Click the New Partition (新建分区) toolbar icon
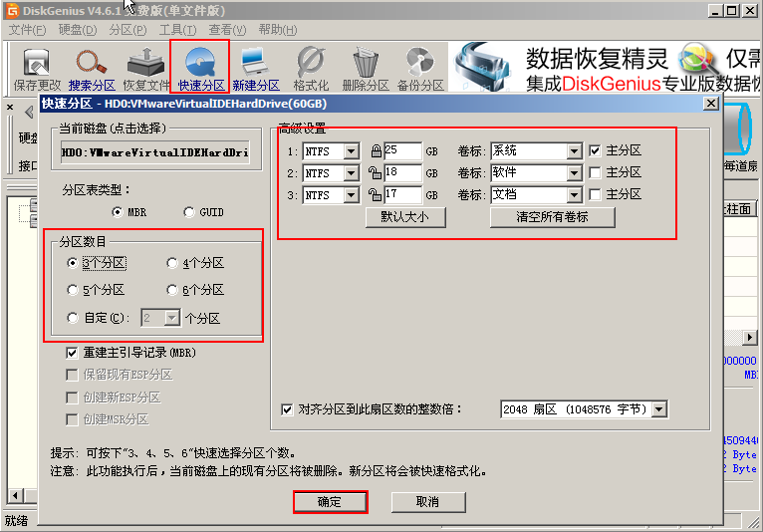This screenshot has height=532, width=763. 255,70
